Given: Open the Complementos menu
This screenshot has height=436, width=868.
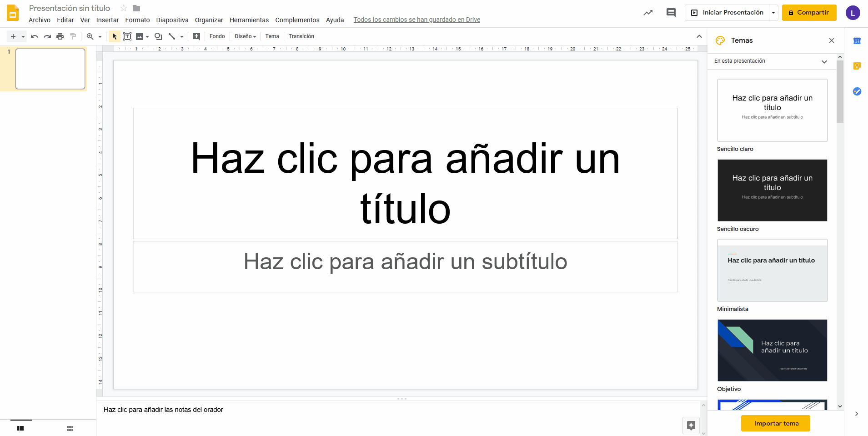Looking at the screenshot, I should [x=297, y=20].
